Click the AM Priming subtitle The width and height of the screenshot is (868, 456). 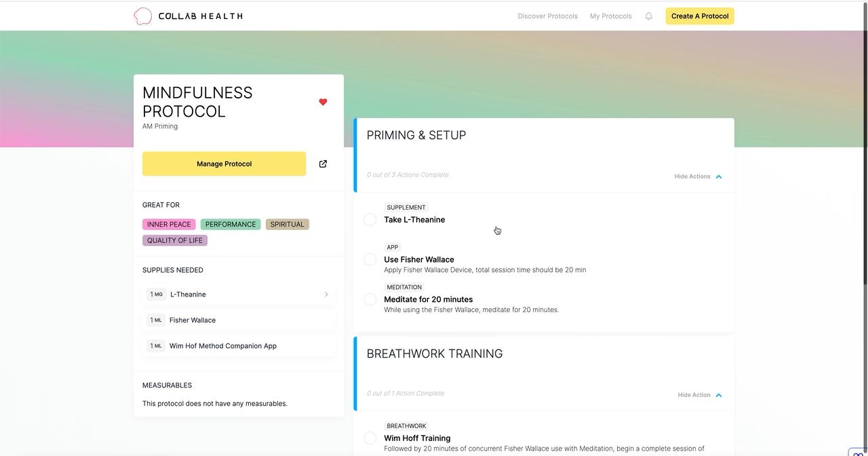[x=160, y=126]
